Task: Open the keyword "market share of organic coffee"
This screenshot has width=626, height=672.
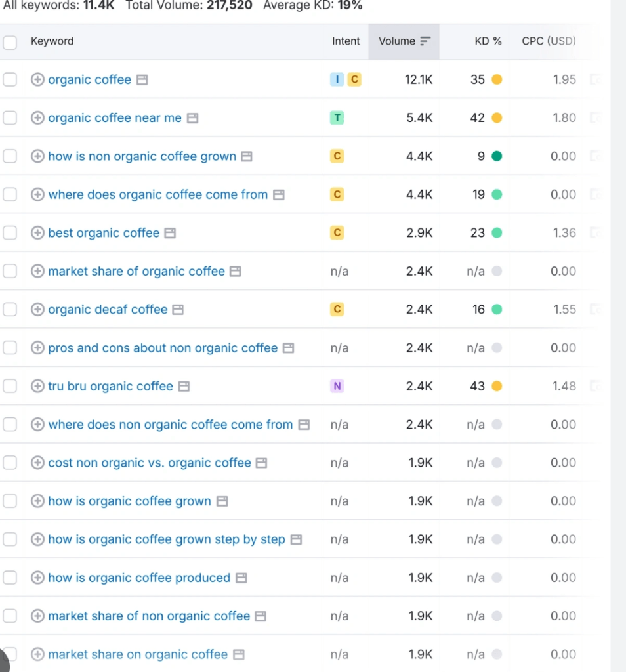Action: click(136, 271)
